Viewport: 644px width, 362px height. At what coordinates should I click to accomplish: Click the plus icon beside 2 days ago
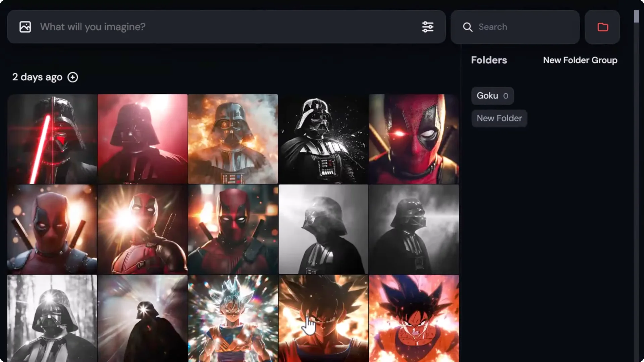tap(72, 77)
